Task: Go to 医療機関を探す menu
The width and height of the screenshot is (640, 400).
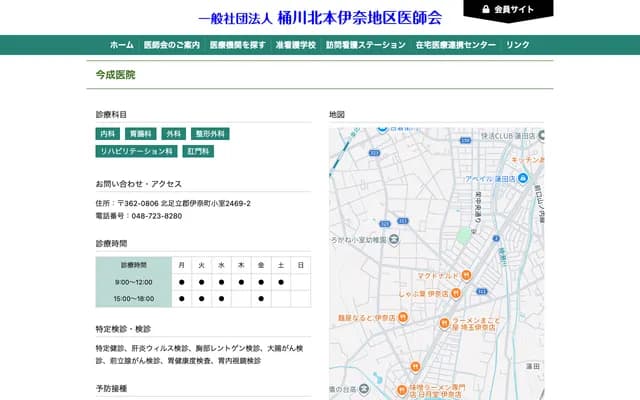Action: pyautogui.click(x=237, y=45)
